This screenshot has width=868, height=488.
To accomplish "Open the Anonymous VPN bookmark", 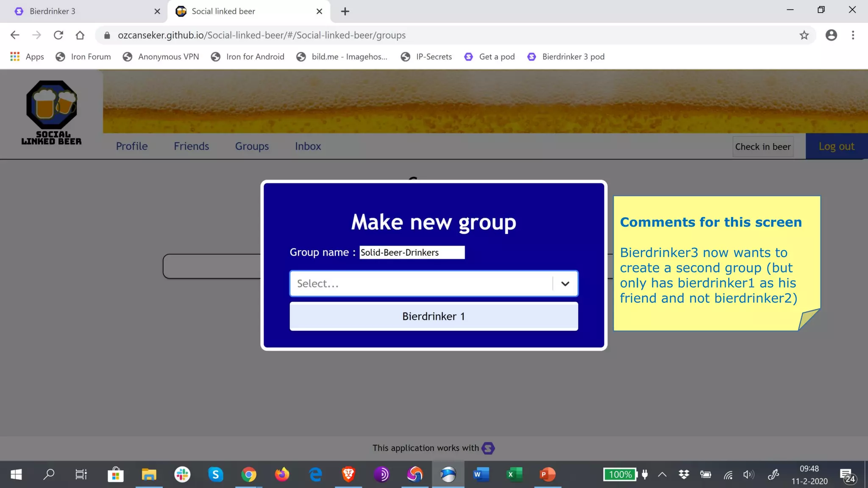I will click(x=161, y=57).
